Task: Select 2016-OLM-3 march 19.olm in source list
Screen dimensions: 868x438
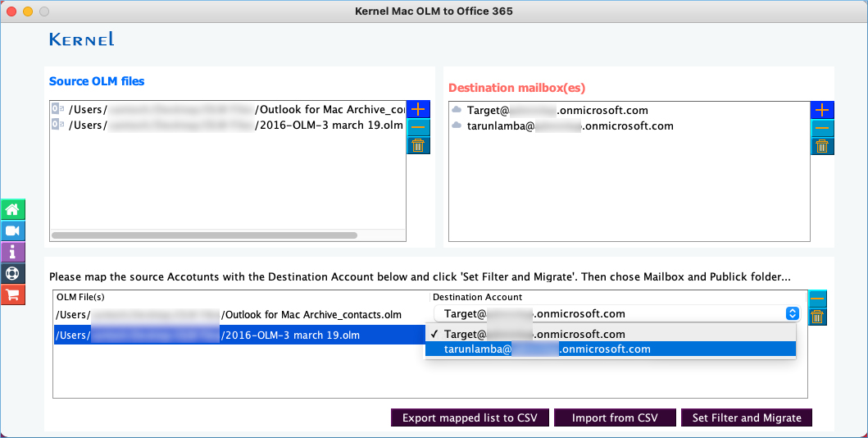Action: tap(228, 125)
